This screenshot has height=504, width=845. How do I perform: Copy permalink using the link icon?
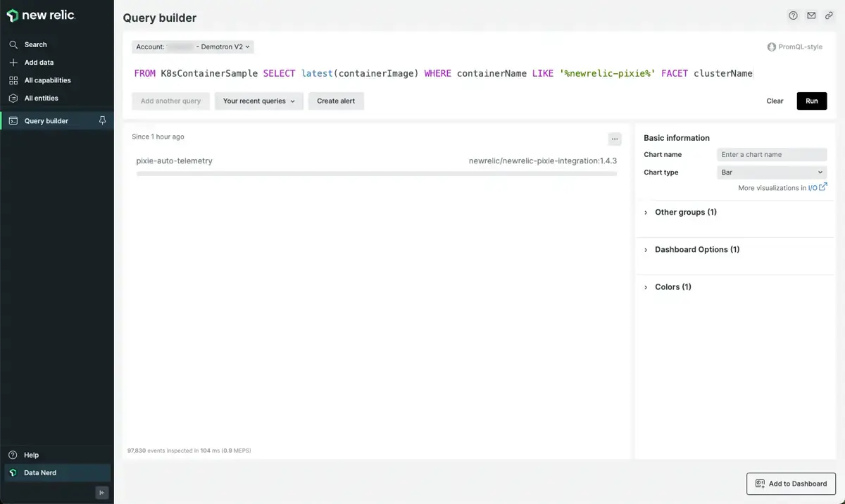click(x=830, y=15)
